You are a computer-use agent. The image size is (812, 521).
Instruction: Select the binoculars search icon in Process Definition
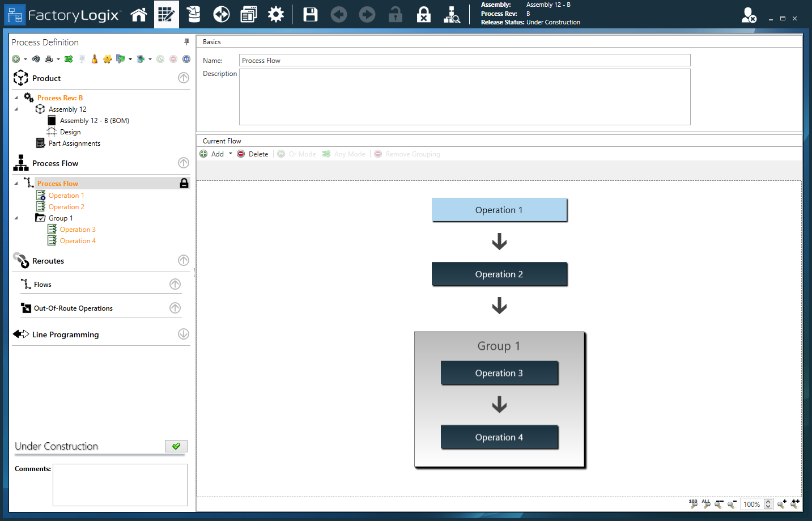point(36,58)
